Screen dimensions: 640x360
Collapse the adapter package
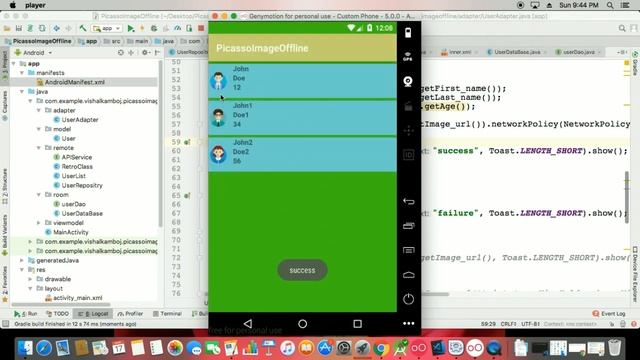(39, 111)
